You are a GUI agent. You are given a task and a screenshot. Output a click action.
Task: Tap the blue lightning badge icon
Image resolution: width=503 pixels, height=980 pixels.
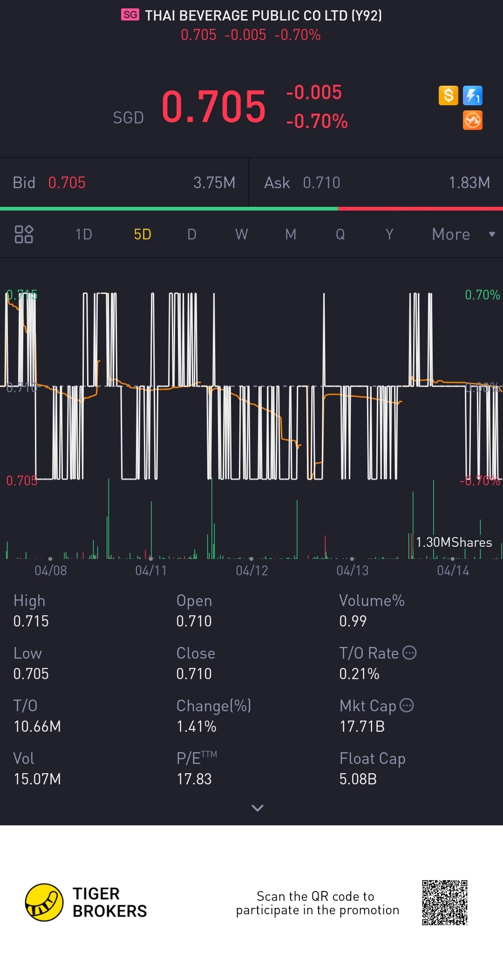(x=473, y=95)
